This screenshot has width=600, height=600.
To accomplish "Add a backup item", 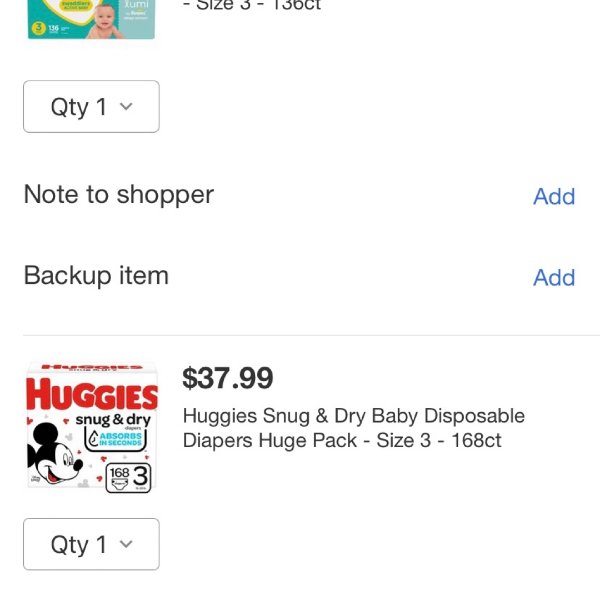I will [554, 277].
